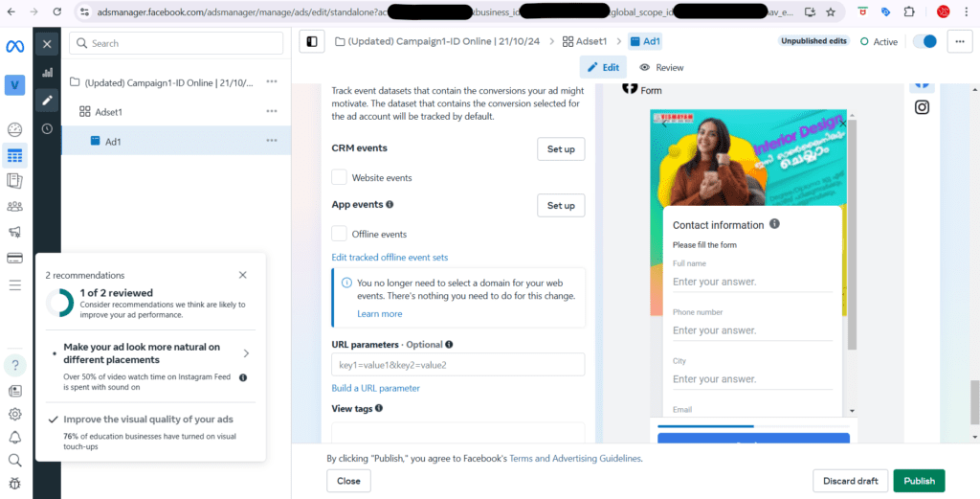Check the Offline events checkbox
The width and height of the screenshot is (980, 499).
340,234
